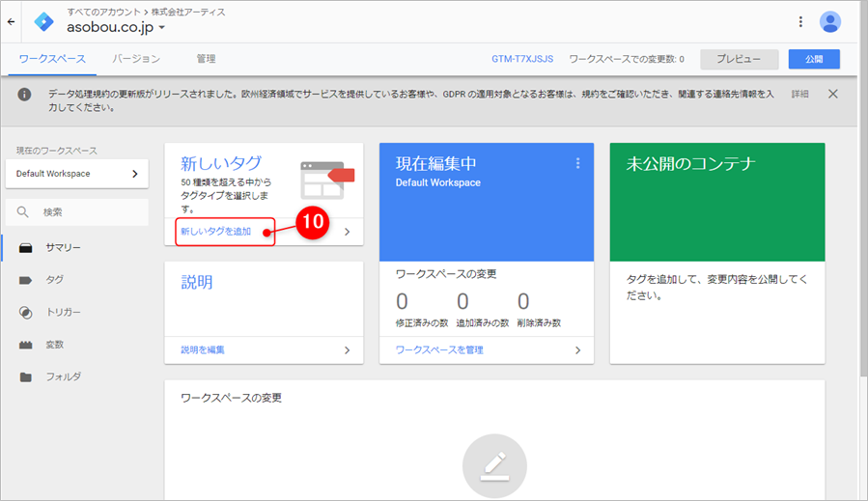Click the 修正済みの数 counter
The image size is (868, 501).
[421, 310]
